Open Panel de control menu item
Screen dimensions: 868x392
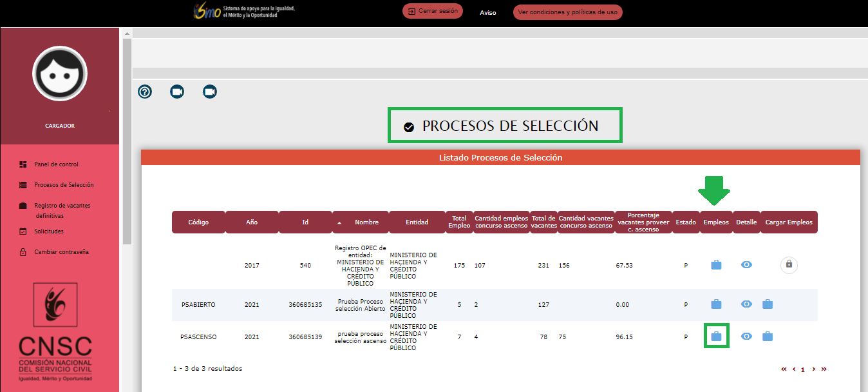[x=56, y=164]
